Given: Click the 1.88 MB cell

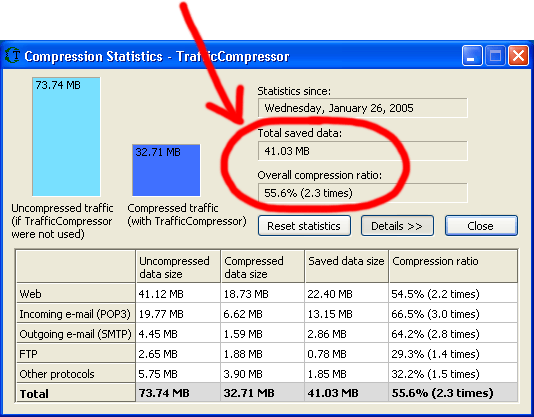Looking at the screenshot, I should coord(263,354).
